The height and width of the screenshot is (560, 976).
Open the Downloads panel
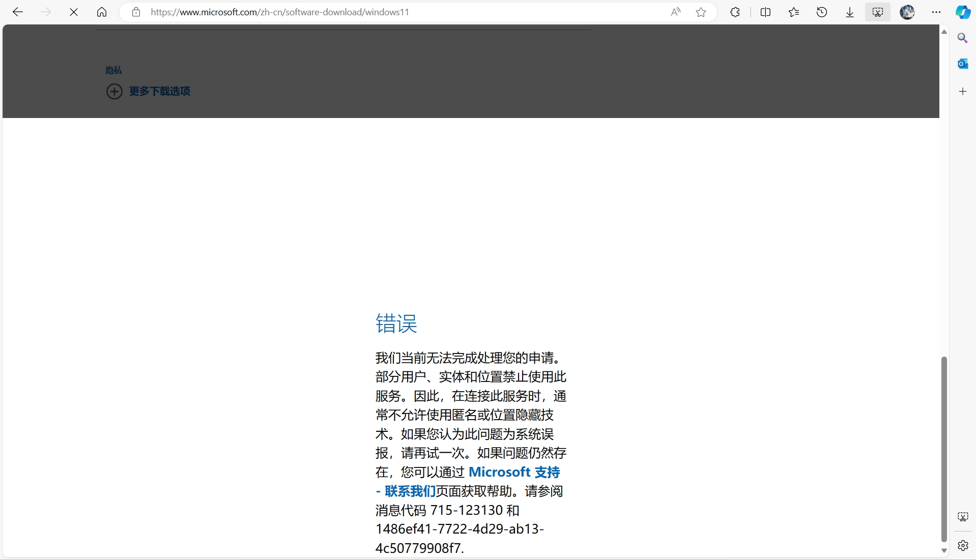pos(850,12)
